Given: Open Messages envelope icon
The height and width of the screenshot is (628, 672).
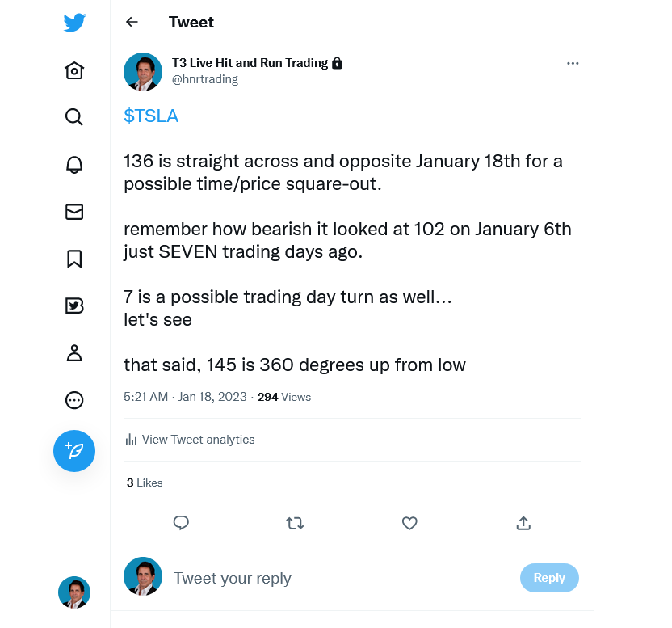Looking at the screenshot, I should [74, 212].
